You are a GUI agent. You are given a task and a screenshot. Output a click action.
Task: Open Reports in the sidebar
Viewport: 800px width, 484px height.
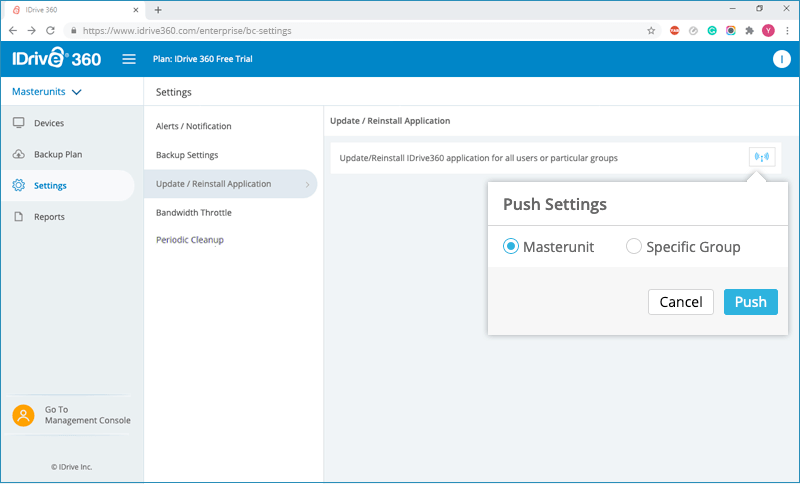49,217
